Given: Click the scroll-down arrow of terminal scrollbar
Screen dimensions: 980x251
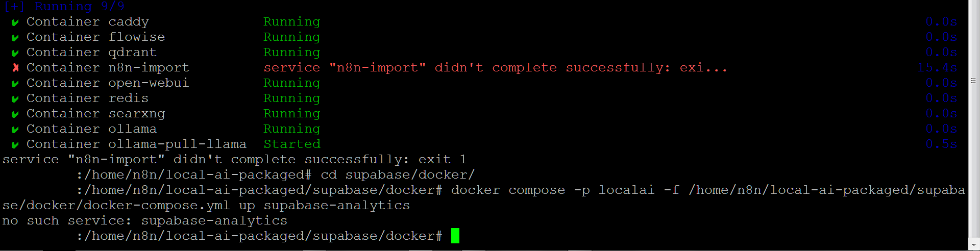Looking at the screenshot, I should tap(973, 244).
